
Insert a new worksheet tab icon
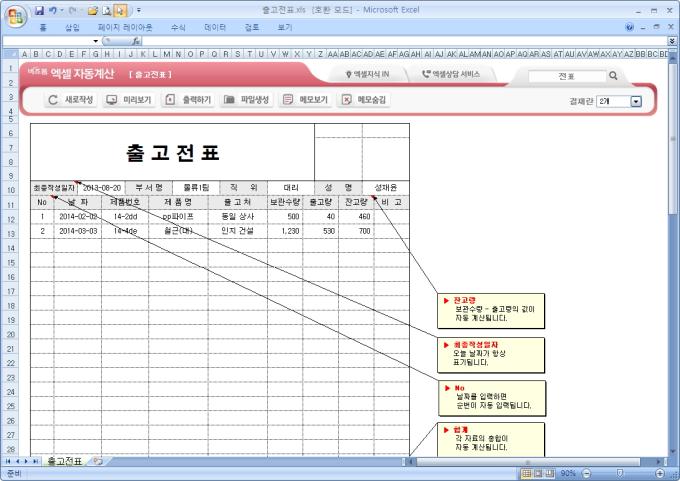[98, 461]
